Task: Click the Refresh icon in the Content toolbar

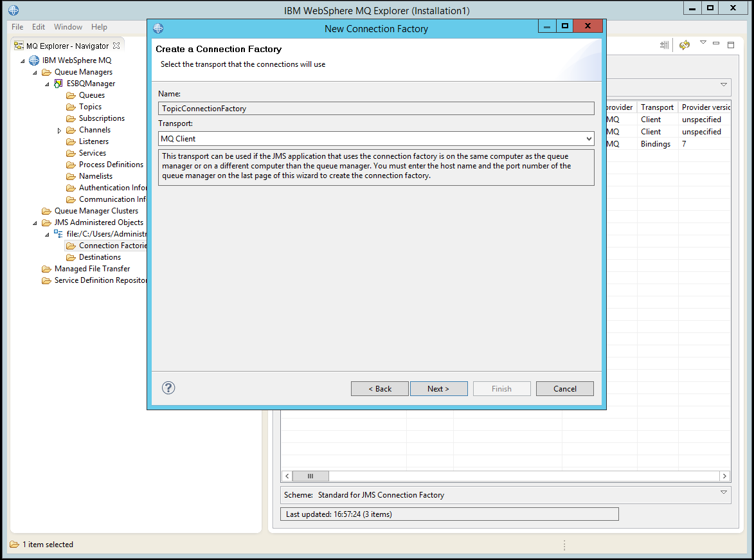Action: pos(684,44)
